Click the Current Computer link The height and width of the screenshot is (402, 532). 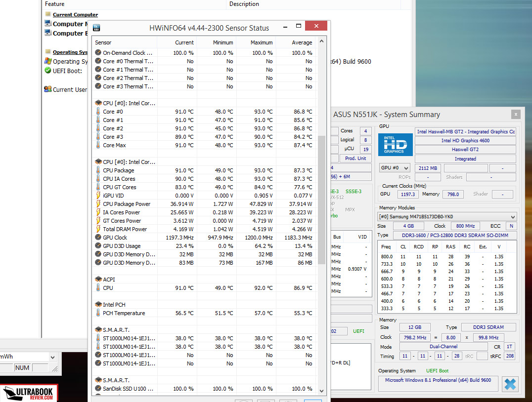click(75, 15)
